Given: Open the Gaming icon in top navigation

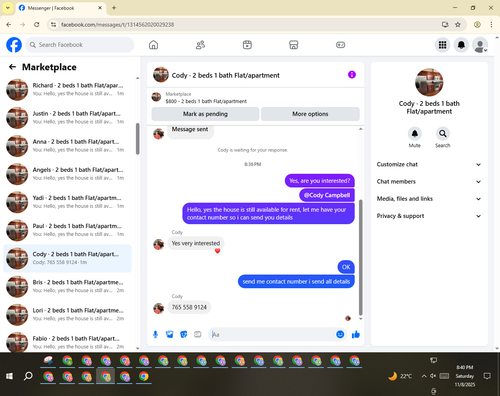Looking at the screenshot, I should click(x=340, y=45).
